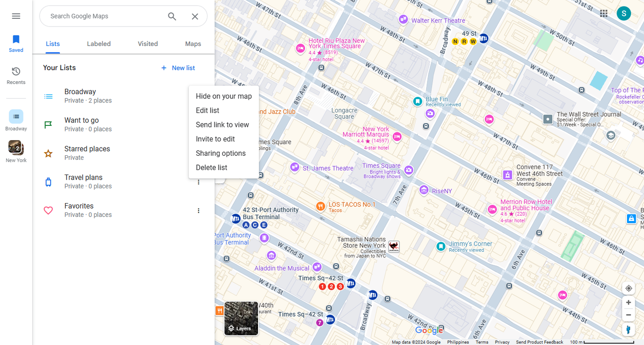This screenshot has width=644, height=345.
Task: Click the Favorites heart icon
Action: tap(48, 210)
